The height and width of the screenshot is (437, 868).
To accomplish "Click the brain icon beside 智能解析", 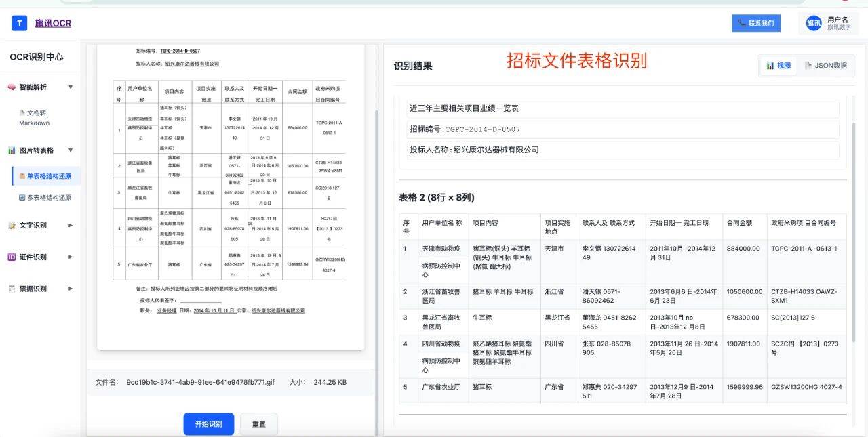I will pos(12,87).
